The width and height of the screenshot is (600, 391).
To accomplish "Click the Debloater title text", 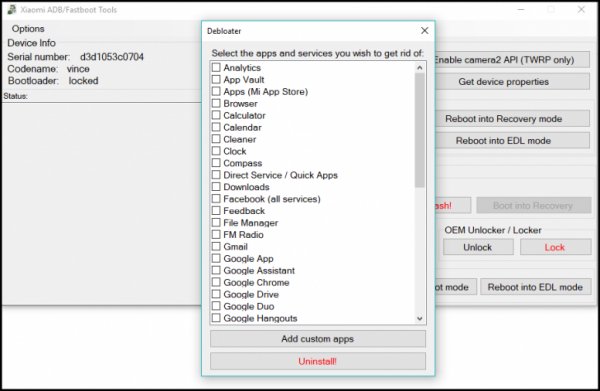I will coord(224,31).
